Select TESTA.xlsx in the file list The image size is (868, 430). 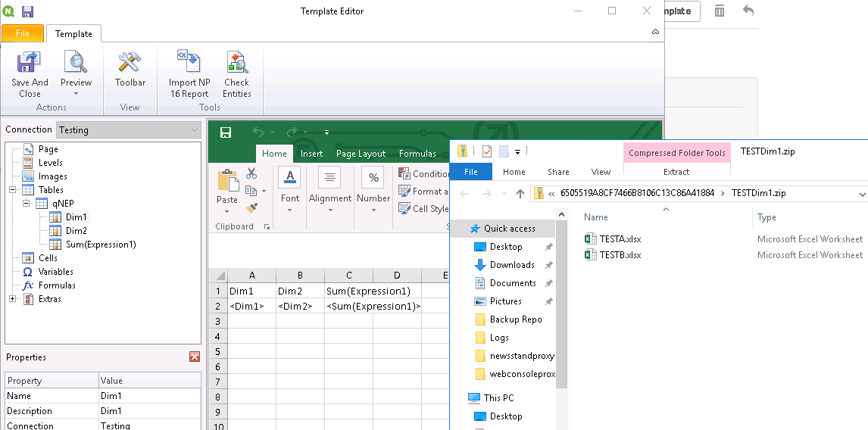coord(620,238)
